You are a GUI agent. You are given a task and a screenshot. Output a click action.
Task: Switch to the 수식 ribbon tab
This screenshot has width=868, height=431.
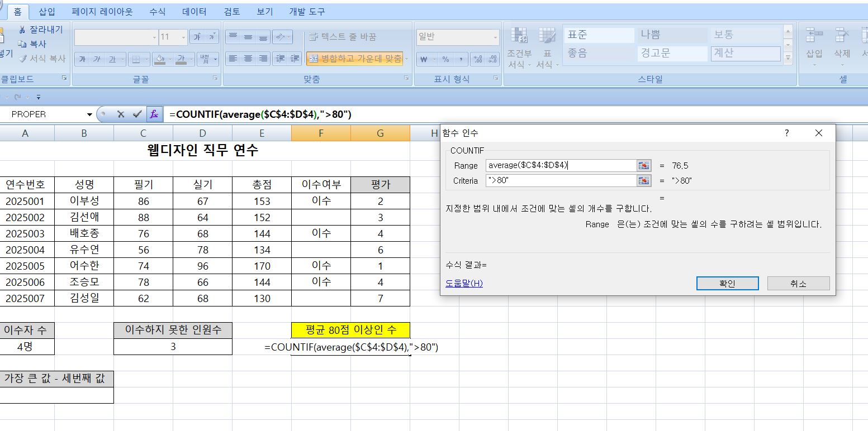tap(158, 11)
